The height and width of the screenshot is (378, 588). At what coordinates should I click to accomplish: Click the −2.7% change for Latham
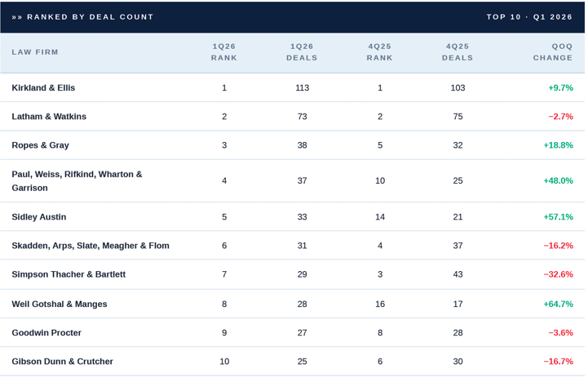click(x=560, y=117)
